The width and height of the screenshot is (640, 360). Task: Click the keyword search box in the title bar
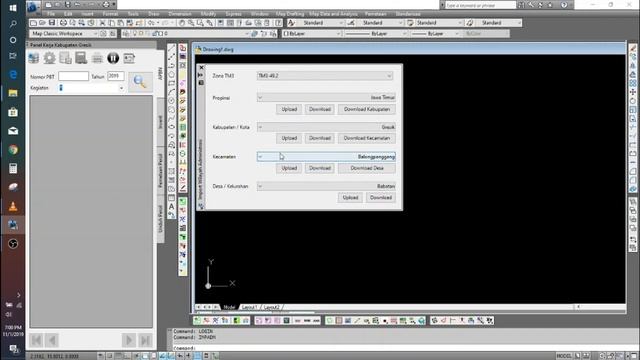pyautogui.click(x=480, y=5)
